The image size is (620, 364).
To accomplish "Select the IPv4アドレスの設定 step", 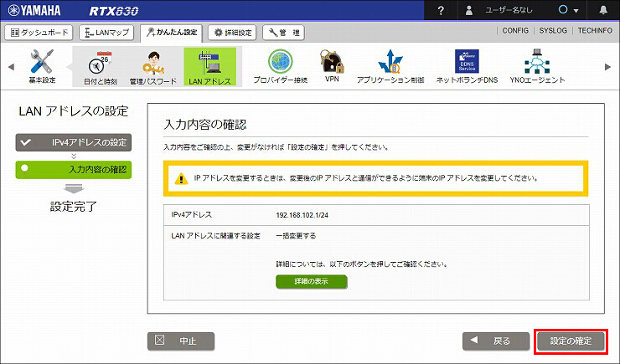I will [x=74, y=142].
